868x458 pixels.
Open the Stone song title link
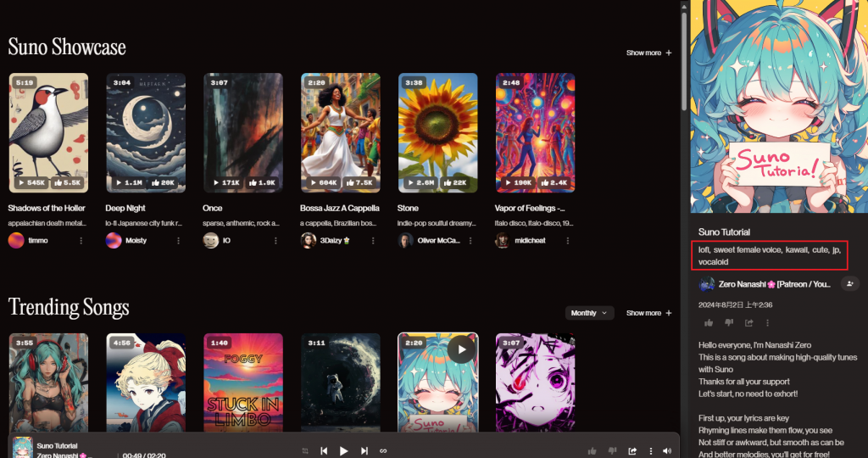click(408, 209)
